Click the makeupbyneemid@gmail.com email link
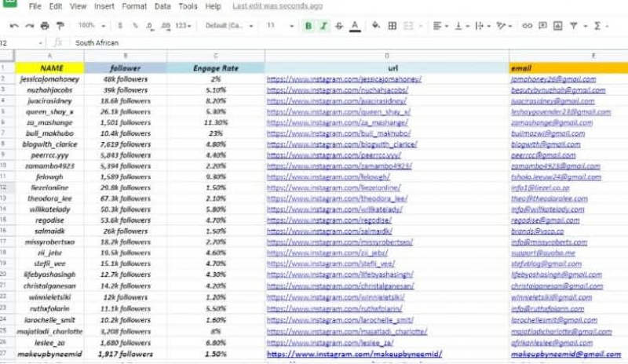 pos(566,354)
